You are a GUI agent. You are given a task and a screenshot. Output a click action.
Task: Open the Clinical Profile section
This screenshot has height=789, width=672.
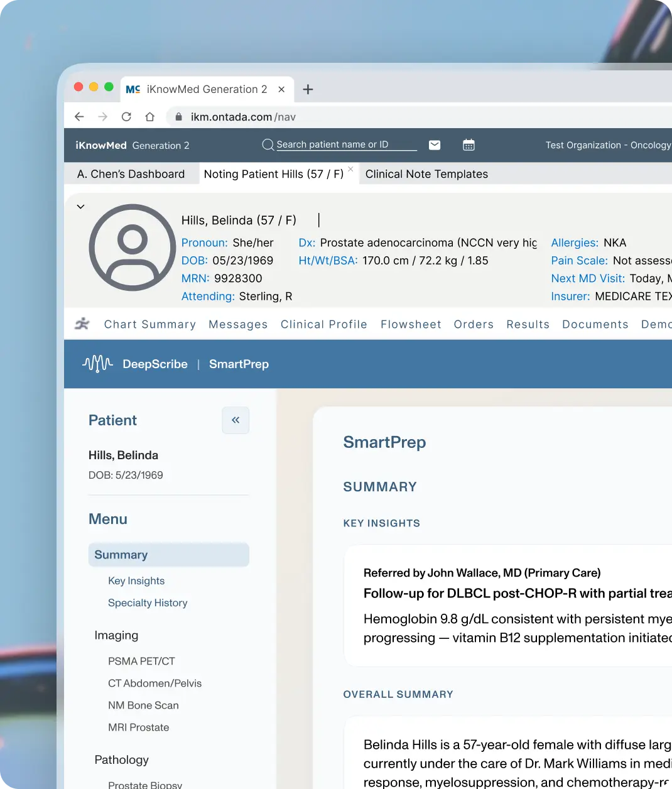click(324, 324)
